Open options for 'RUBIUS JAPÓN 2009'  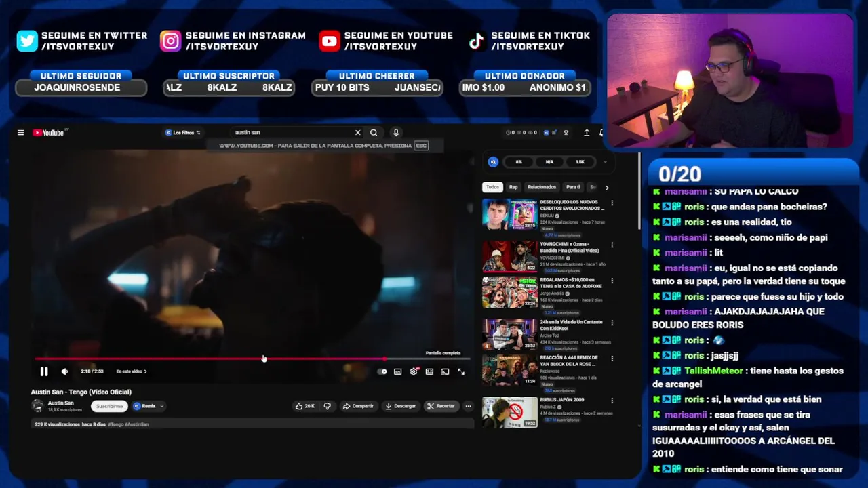pyautogui.click(x=612, y=401)
